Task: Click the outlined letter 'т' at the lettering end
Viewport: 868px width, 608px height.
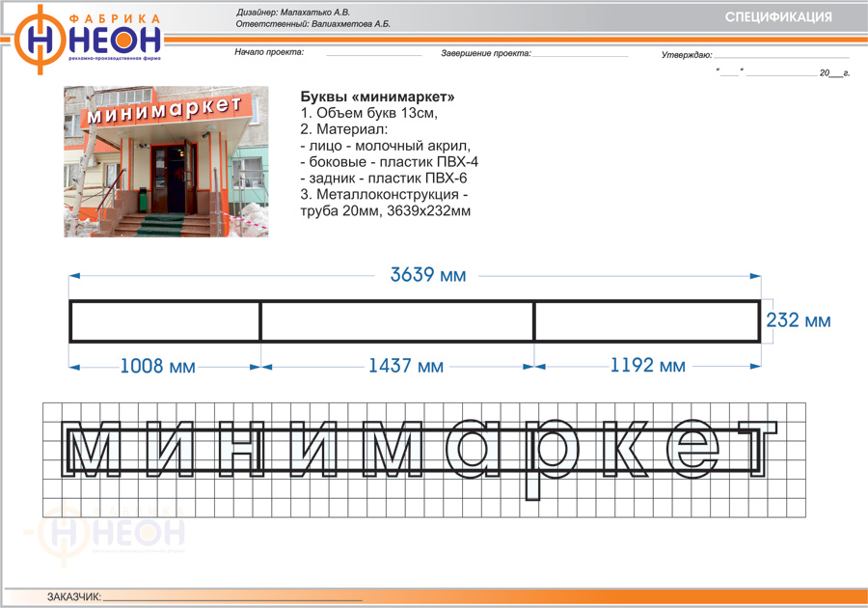Action: pyautogui.click(x=757, y=449)
